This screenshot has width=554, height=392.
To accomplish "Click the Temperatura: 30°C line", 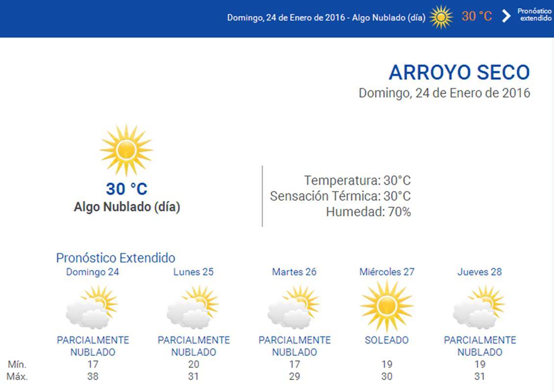I will (357, 180).
